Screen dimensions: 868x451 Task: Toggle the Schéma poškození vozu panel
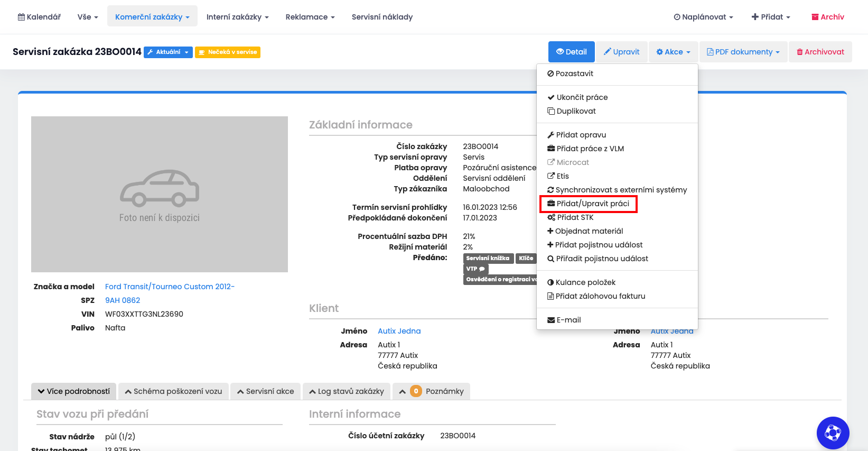tap(173, 391)
